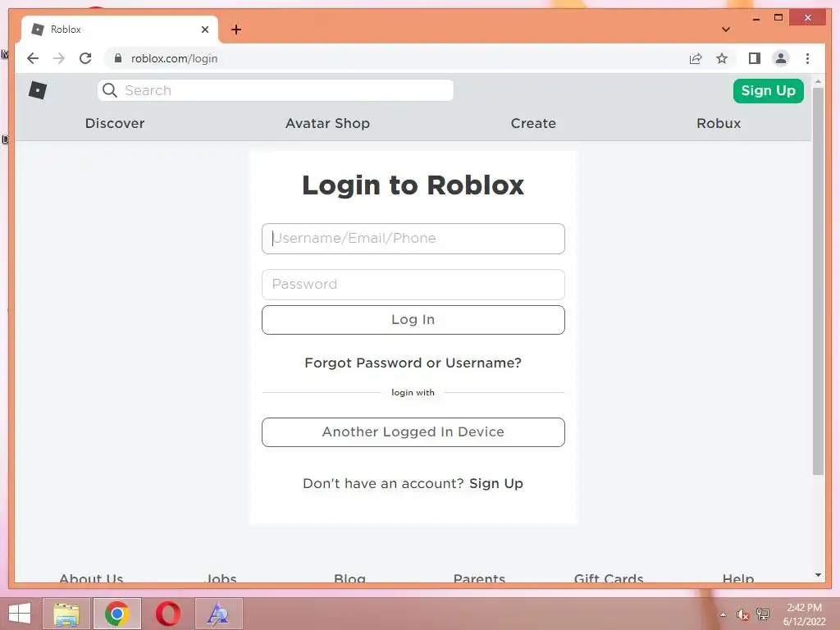This screenshot has width=840, height=630.
Task: Select the Roblox browser tab
Action: tap(120, 30)
